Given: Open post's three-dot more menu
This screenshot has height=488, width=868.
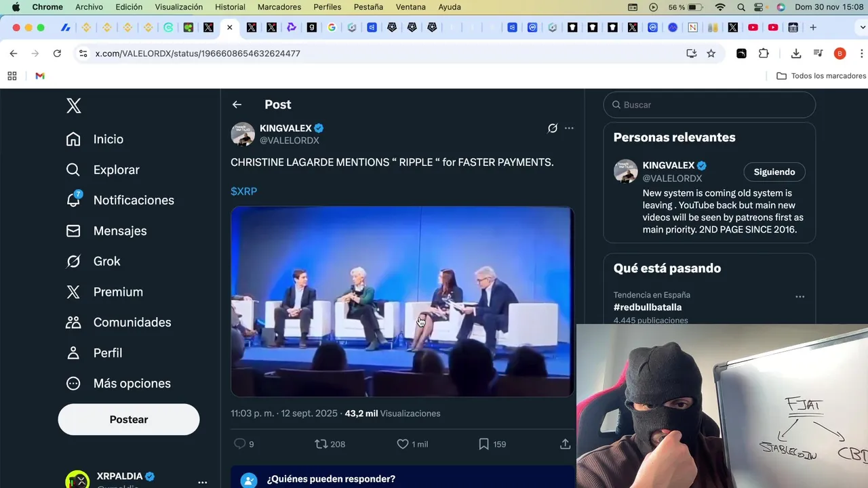Looking at the screenshot, I should click(x=569, y=128).
